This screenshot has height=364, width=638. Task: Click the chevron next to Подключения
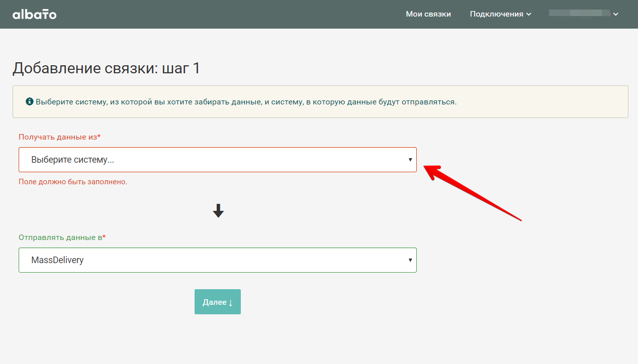click(529, 15)
